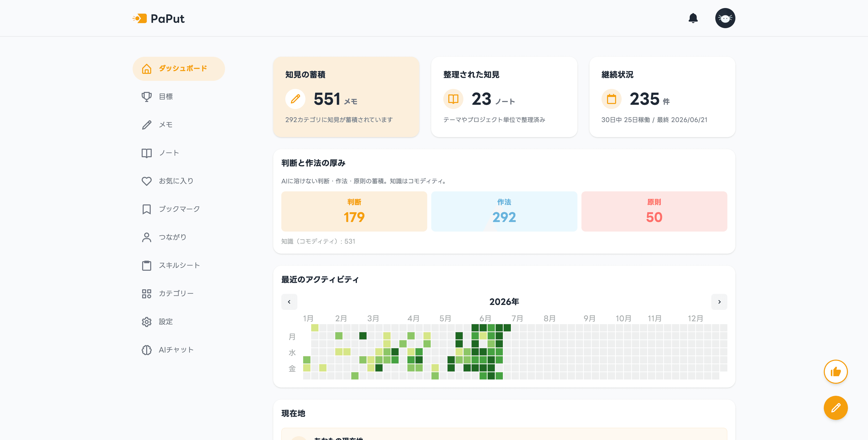This screenshot has width=868, height=440.
Task: Click the 判断 179 tile
Action: pyautogui.click(x=354, y=211)
